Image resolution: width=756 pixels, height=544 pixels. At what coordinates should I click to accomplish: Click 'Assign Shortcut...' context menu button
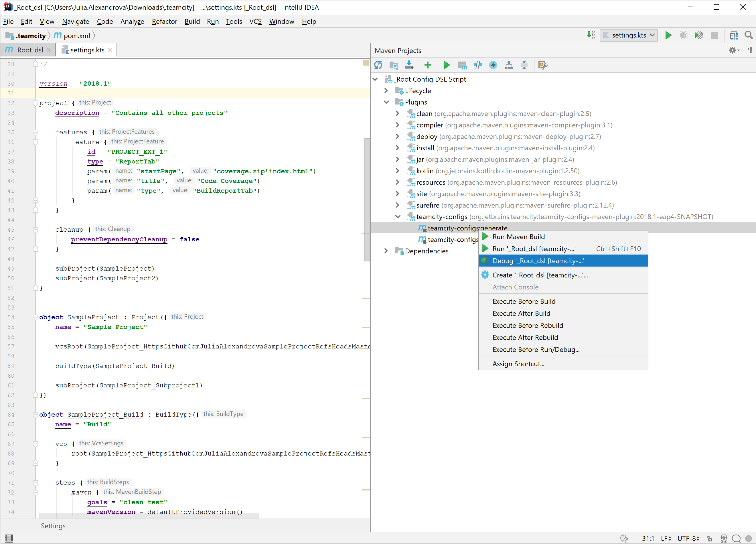click(518, 363)
